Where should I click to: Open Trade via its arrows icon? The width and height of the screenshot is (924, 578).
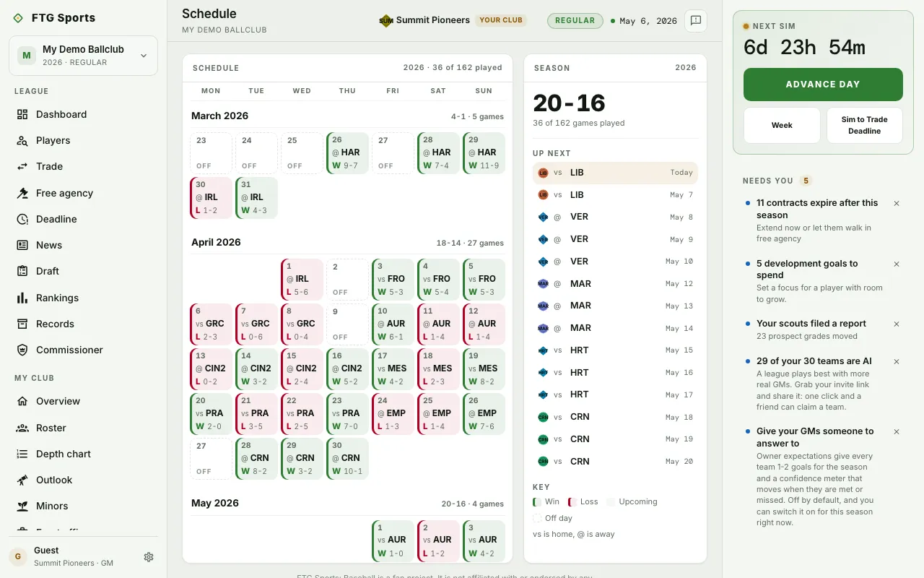22,166
